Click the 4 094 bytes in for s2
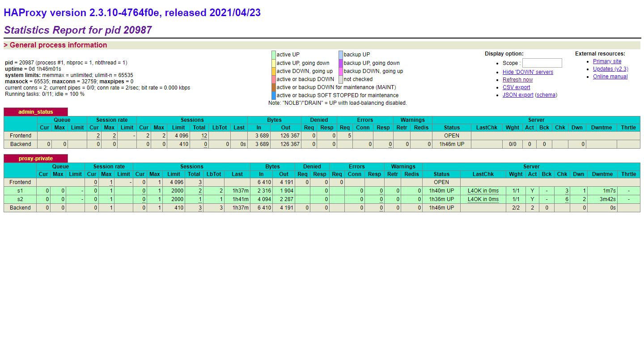644x339 pixels. click(264, 199)
